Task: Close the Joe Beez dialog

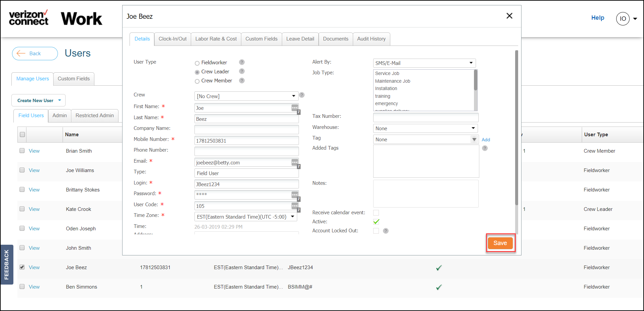Action: click(x=509, y=16)
